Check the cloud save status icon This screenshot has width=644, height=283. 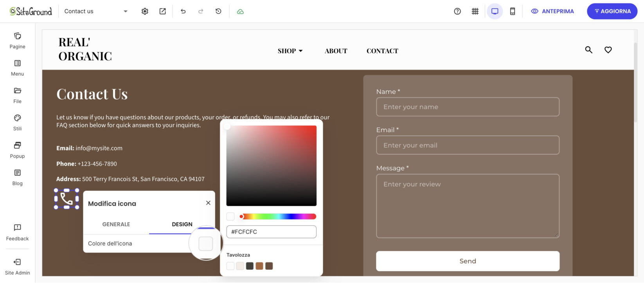point(240,11)
